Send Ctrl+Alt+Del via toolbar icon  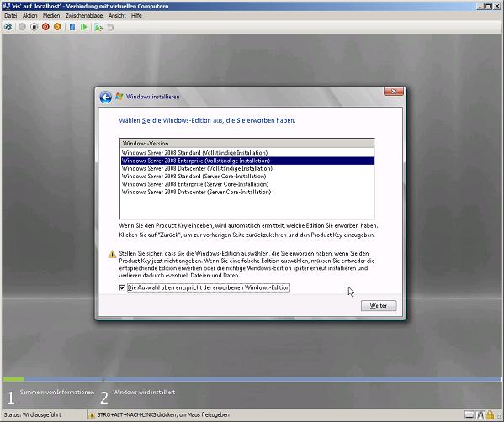pyautogui.click(x=8, y=27)
